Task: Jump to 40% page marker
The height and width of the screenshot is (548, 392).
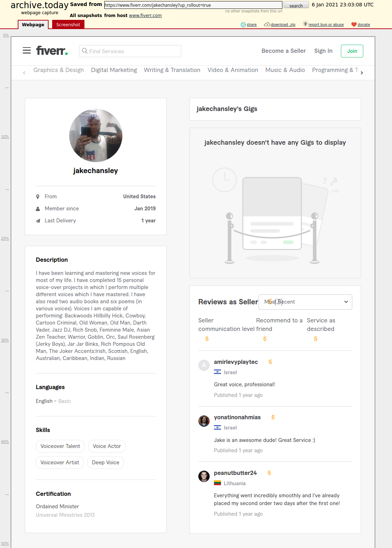Action: tap(5, 442)
